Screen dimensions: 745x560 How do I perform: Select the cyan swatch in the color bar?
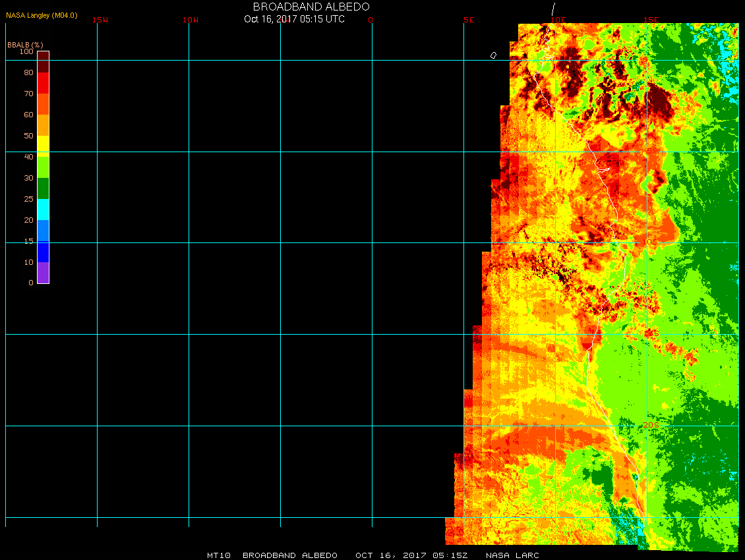pos(43,210)
